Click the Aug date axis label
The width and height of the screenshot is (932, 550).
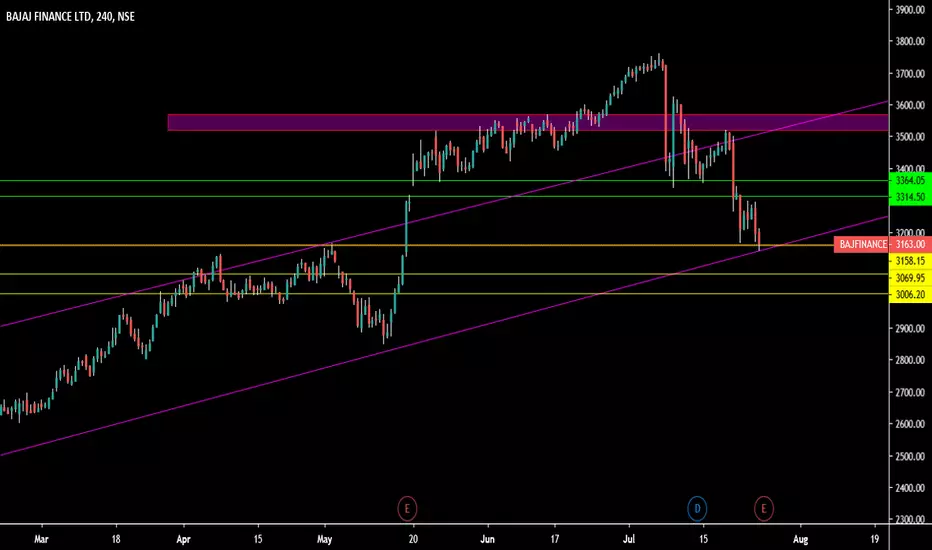(801, 539)
